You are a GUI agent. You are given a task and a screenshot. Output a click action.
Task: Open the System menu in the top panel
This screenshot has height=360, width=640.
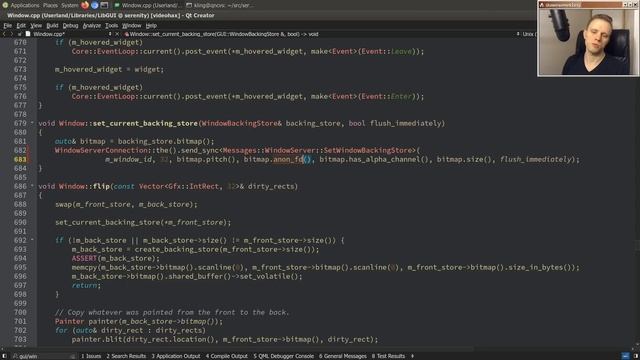70,5
